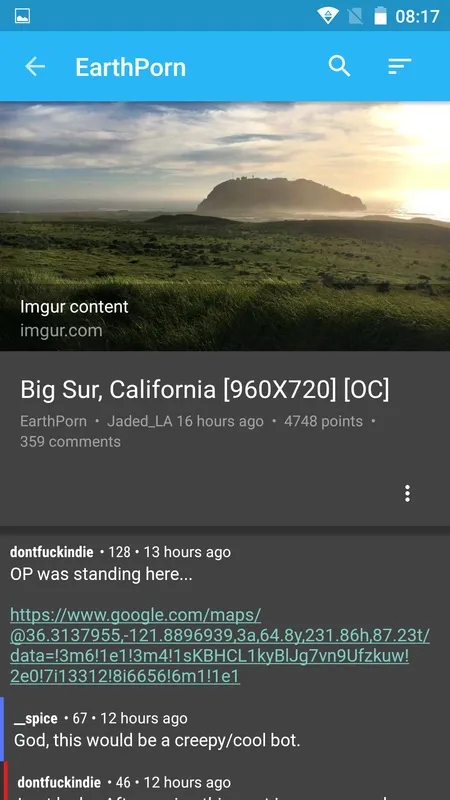This screenshot has width=450, height=800.
Task: Open the imgur.com source label
Action: tap(61, 331)
